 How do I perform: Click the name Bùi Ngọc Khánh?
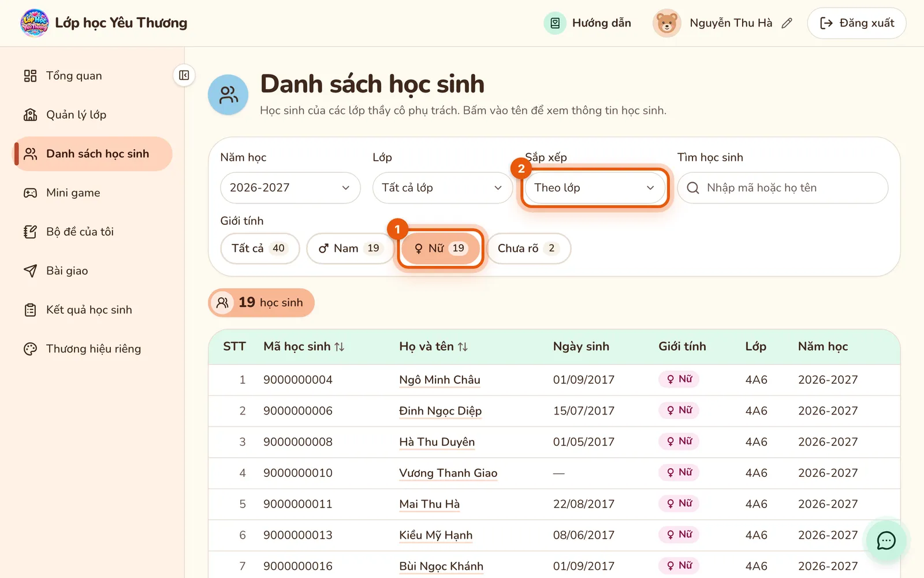coord(441,566)
